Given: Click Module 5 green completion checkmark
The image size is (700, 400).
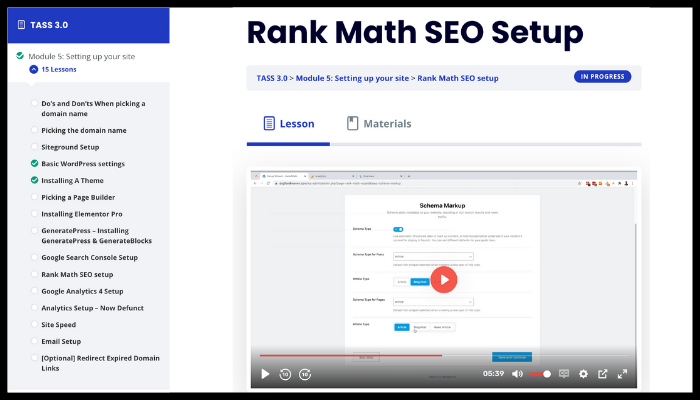Looking at the screenshot, I should (x=20, y=56).
